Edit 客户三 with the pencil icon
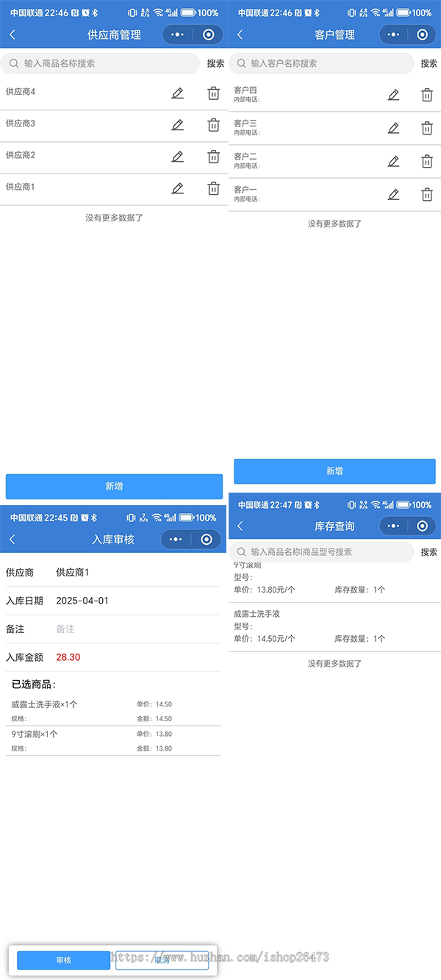This screenshot has width=441, height=980. (393, 128)
